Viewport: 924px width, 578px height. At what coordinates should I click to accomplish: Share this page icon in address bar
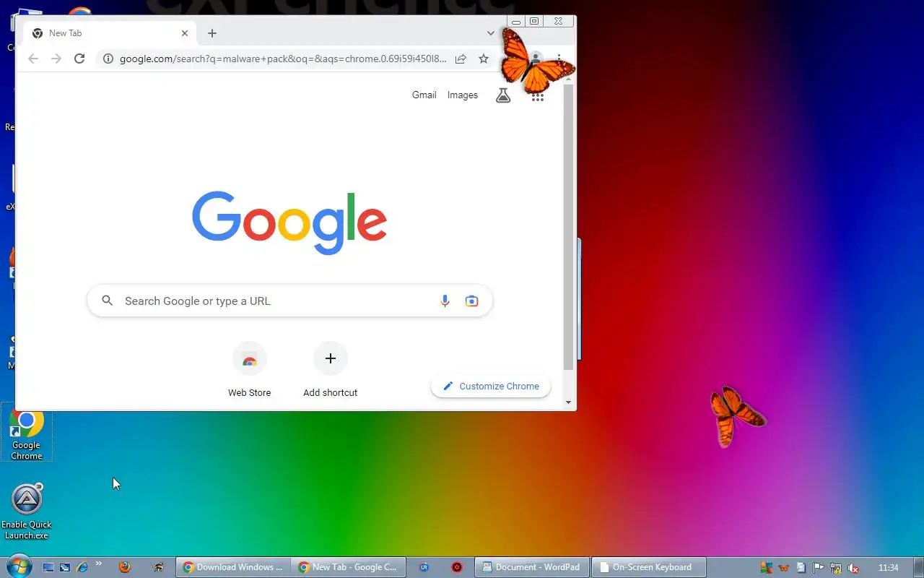pyautogui.click(x=461, y=59)
